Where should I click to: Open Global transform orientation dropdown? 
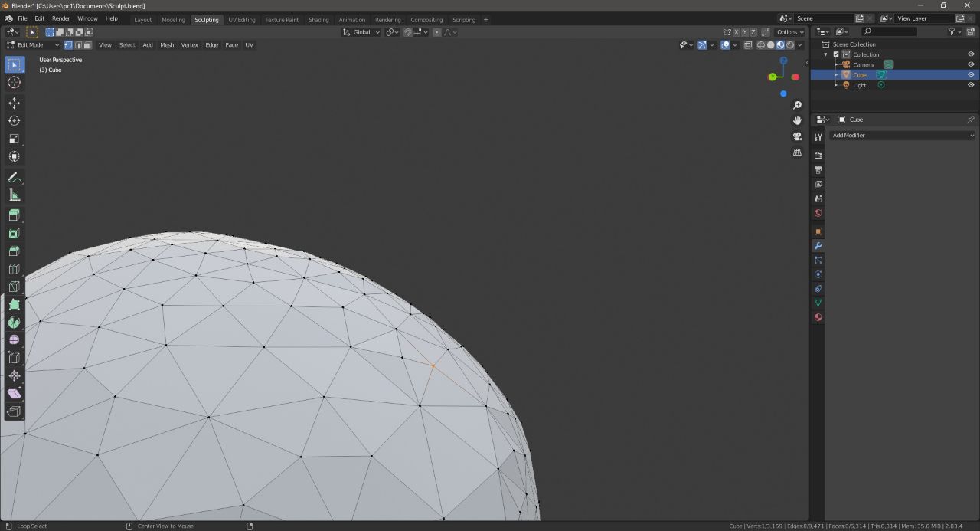[361, 32]
